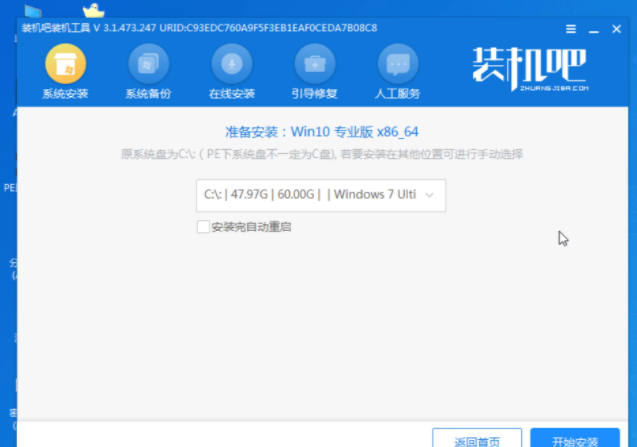Image resolution: width=637 pixels, height=447 pixels.
Task: Enable the 安装完自动重启 checkbox
Action: pos(203,227)
